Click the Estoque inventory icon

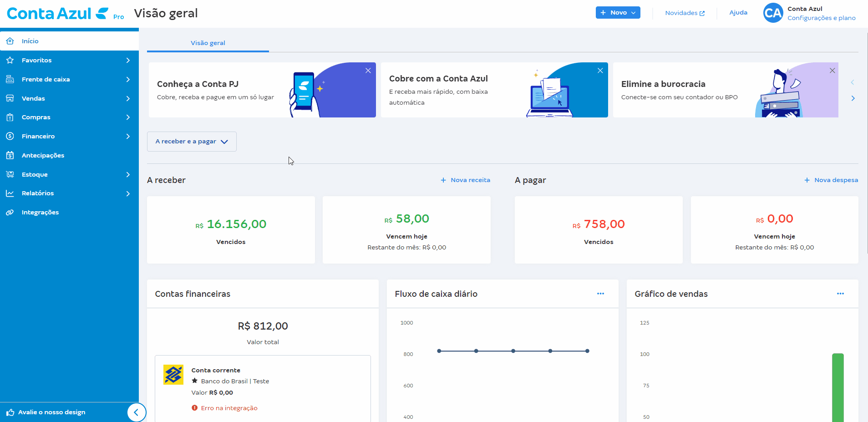coord(10,174)
